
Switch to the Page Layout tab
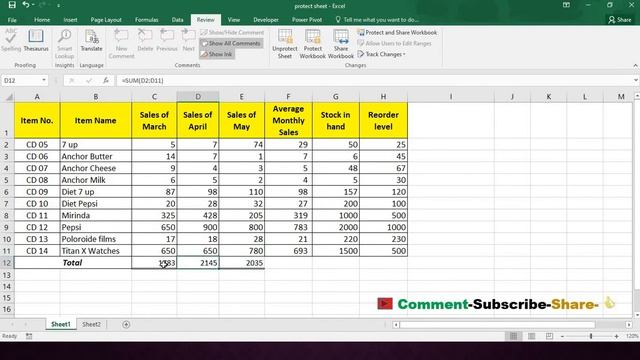106,20
